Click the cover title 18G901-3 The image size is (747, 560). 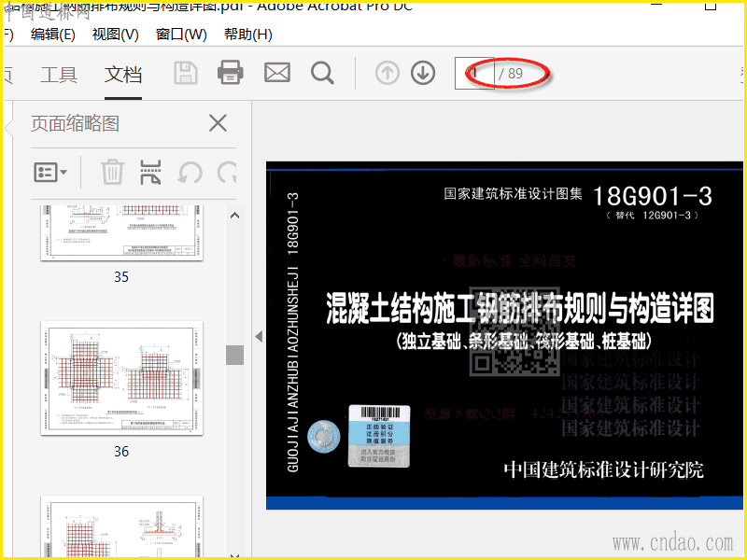(652, 196)
